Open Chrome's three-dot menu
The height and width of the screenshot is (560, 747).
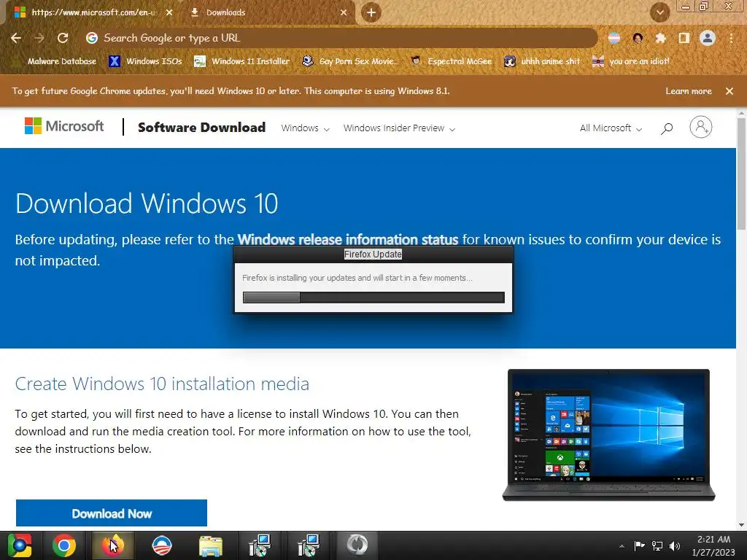(731, 38)
